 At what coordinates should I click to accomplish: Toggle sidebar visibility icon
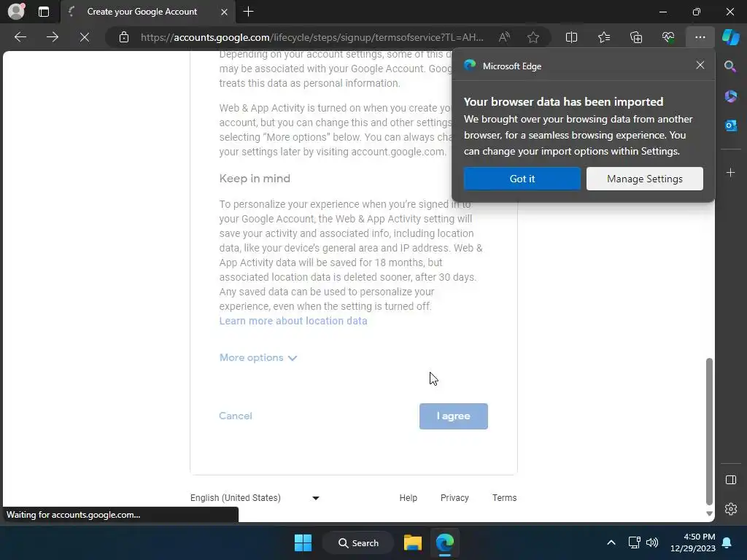click(x=730, y=480)
